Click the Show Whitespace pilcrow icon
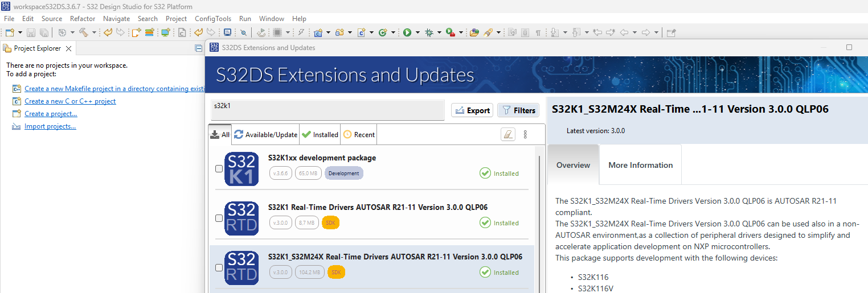868x293 pixels. click(538, 32)
